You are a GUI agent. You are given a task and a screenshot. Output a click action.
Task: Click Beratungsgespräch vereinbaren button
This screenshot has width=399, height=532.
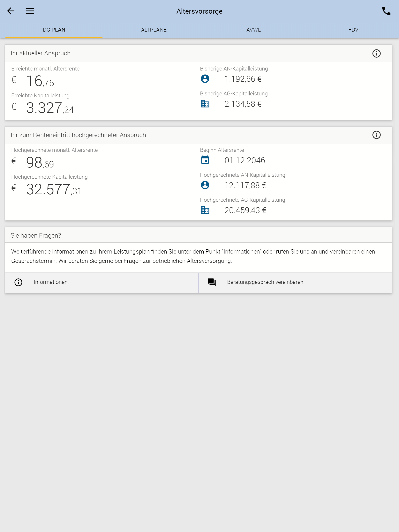[x=295, y=283]
